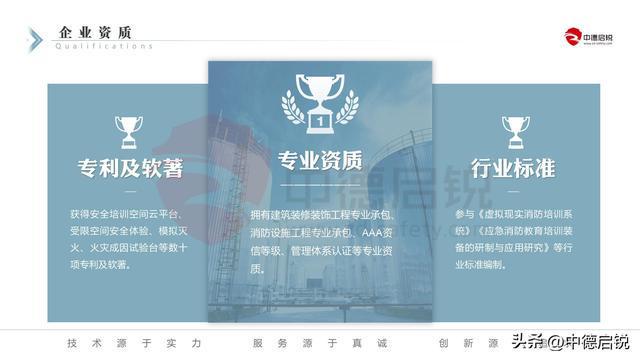640x360 pixels.
Task: Click the trophy icon above 行业标准
Action: click(x=516, y=132)
